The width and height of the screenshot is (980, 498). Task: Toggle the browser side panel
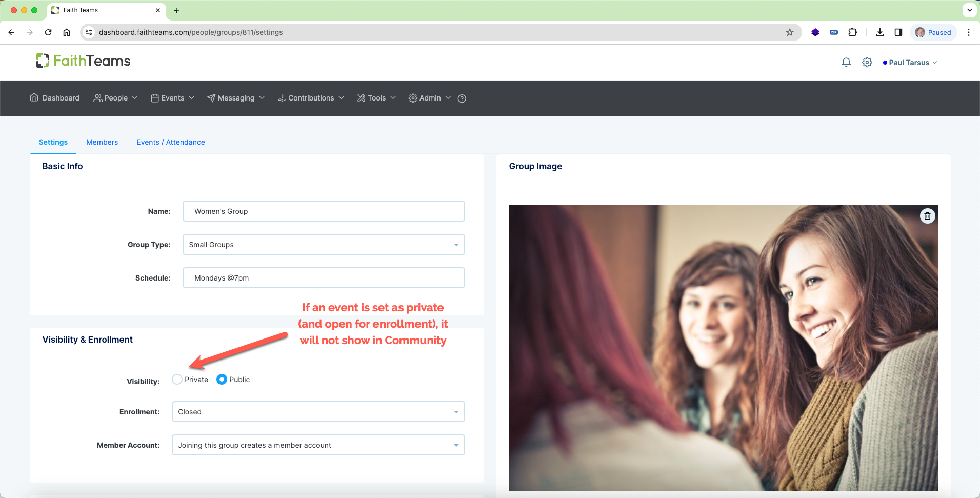point(898,32)
